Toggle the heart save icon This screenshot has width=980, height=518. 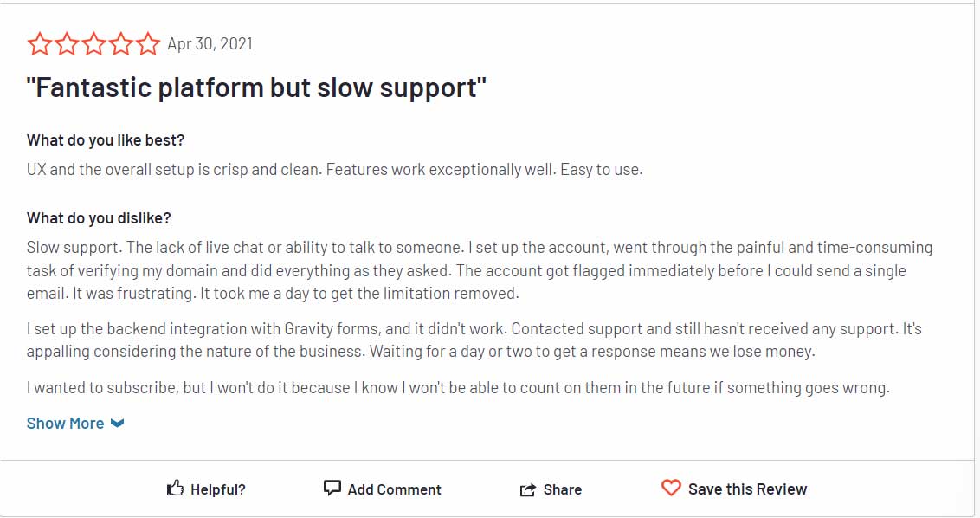coord(671,488)
